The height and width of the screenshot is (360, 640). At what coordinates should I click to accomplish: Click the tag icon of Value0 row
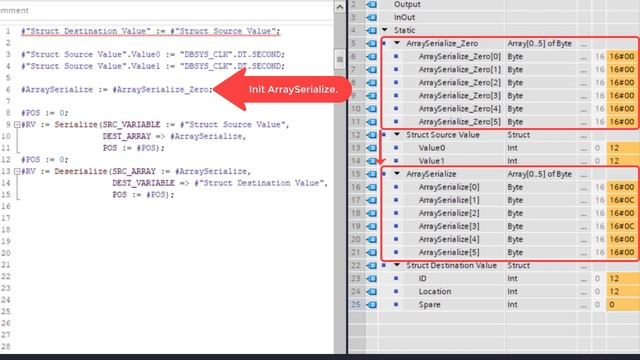(x=371, y=148)
